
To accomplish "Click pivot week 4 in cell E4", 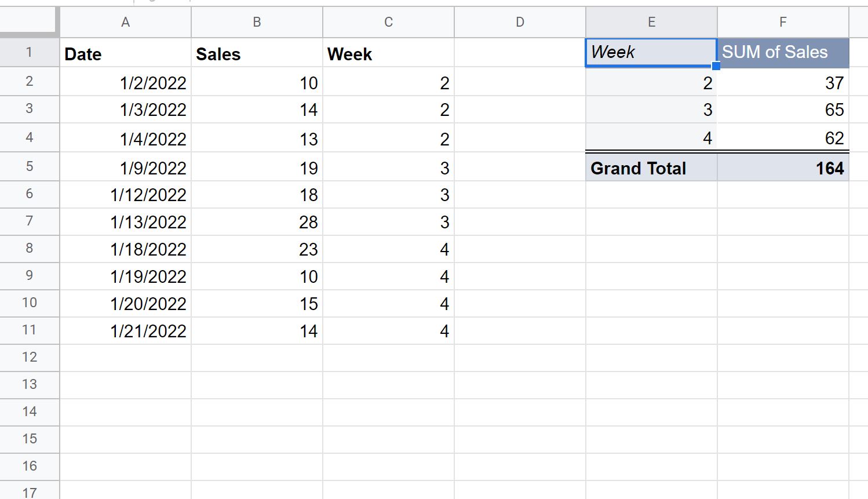I will pyautogui.click(x=651, y=138).
